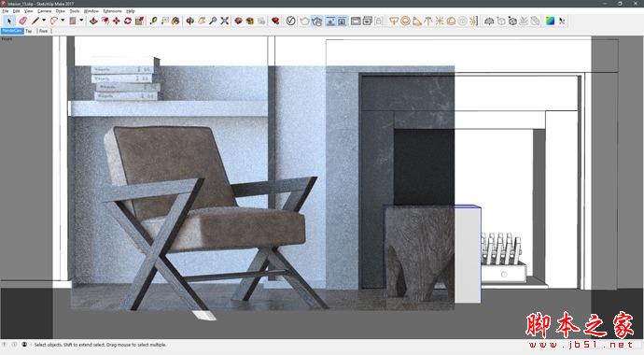Screen dimensions: 644x355
Task: Activate the Zoom magnifier tool
Action: 213,21
